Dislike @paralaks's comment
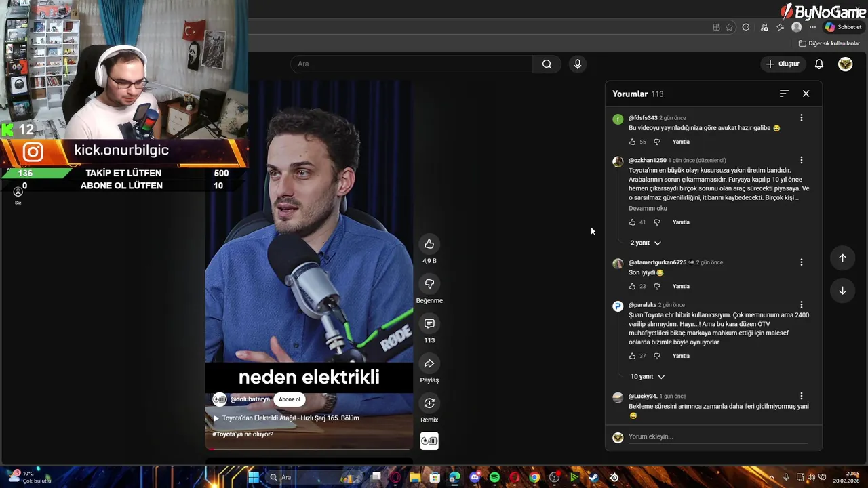Viewport: 868px width, 488px height. point(656,356)
